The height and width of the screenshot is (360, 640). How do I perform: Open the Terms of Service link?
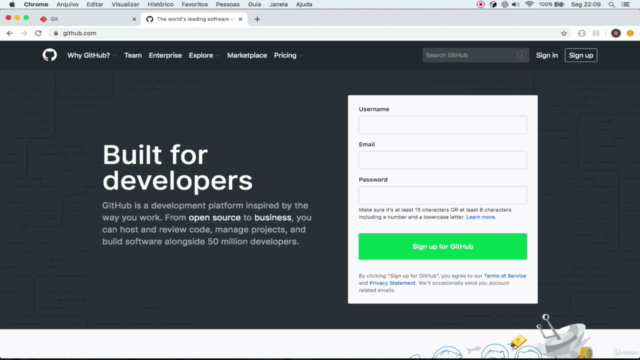point(505,276)
